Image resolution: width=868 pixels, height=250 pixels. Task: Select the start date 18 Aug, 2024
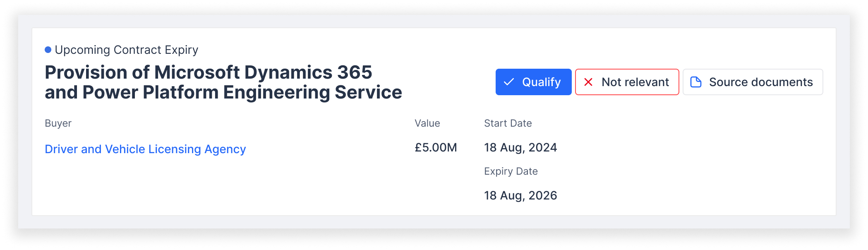pos(520,147)
